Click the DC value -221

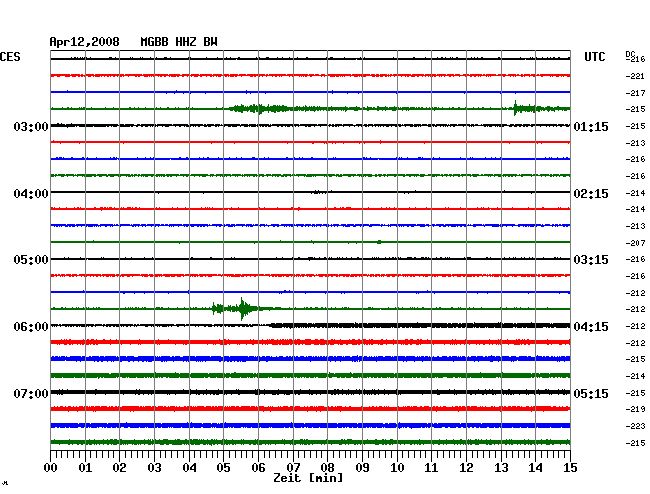pyautogui.click(x=635, y=76)
